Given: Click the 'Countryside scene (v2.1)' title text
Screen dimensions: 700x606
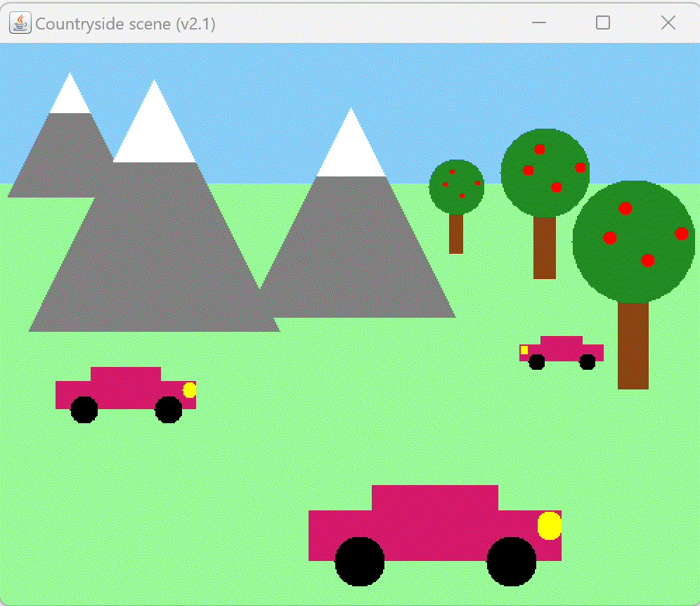Looking at the screenshot, I should 125,24.
